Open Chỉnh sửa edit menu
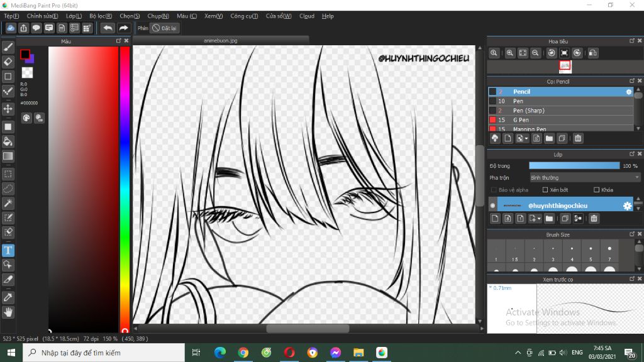 coord(42,16)
